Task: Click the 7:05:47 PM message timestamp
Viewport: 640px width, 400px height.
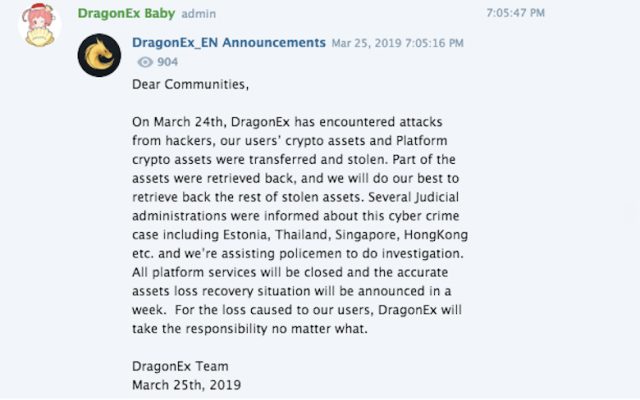Action: click(516, 13)
